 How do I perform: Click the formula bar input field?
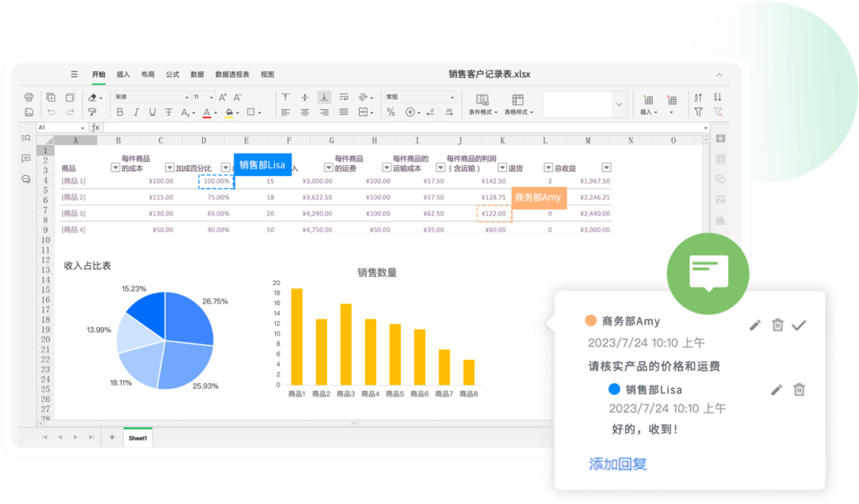point(403,127)
